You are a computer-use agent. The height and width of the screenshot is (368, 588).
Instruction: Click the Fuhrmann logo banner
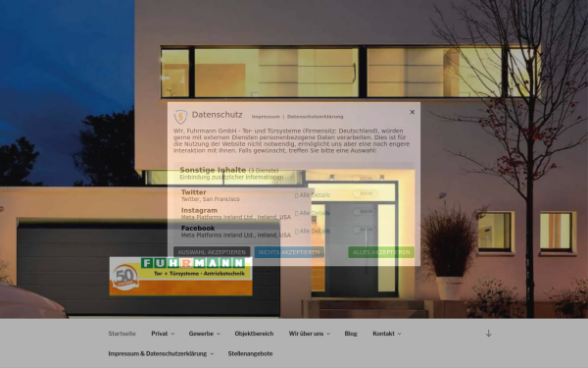(180, 276)
